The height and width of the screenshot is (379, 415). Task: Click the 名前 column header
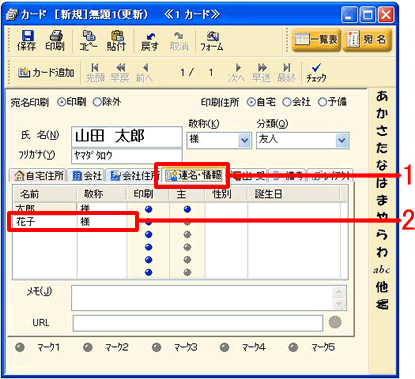[x=45, y=194]
